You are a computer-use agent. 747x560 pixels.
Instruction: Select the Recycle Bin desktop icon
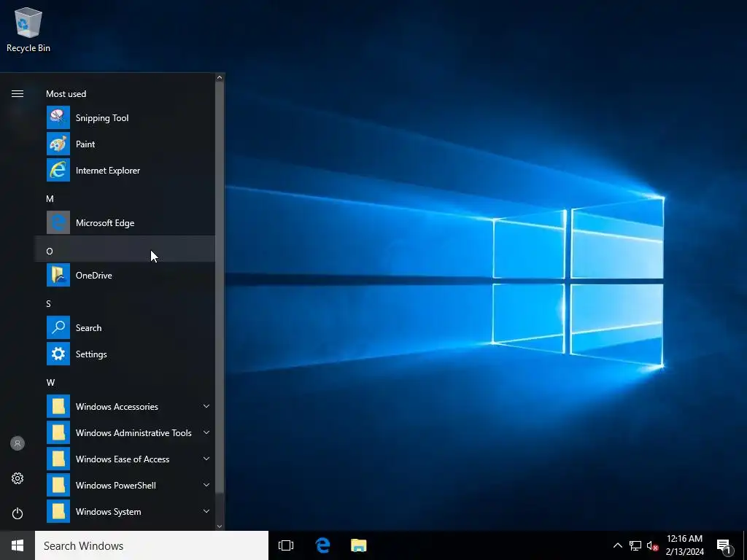click(x=28, y=29)
